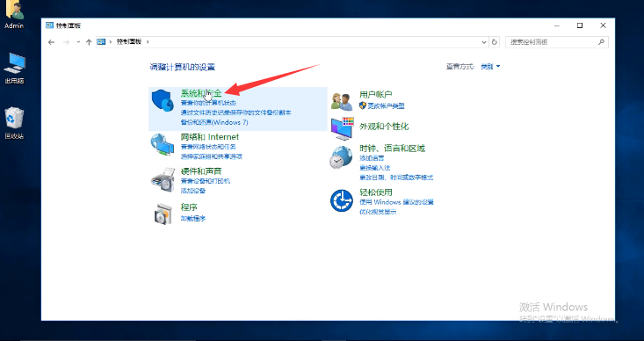Viewport: 644px width, 341px height.
Task: Open 更改日期、时间或数字格式 link
Action: click(x=396, y=178)
